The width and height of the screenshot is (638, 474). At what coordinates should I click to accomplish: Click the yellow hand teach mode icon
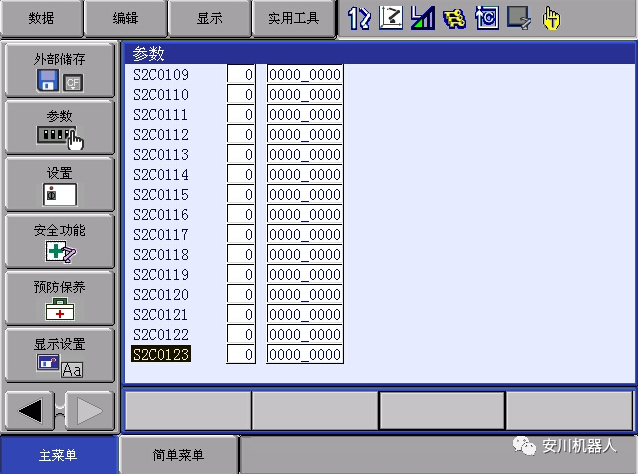[551, 18]
